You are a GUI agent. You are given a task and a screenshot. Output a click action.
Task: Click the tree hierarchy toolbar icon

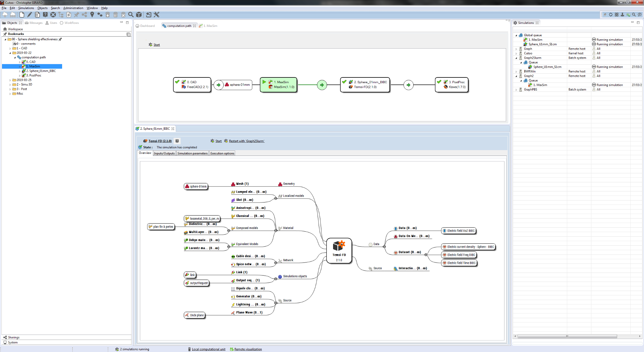point(61,15)
